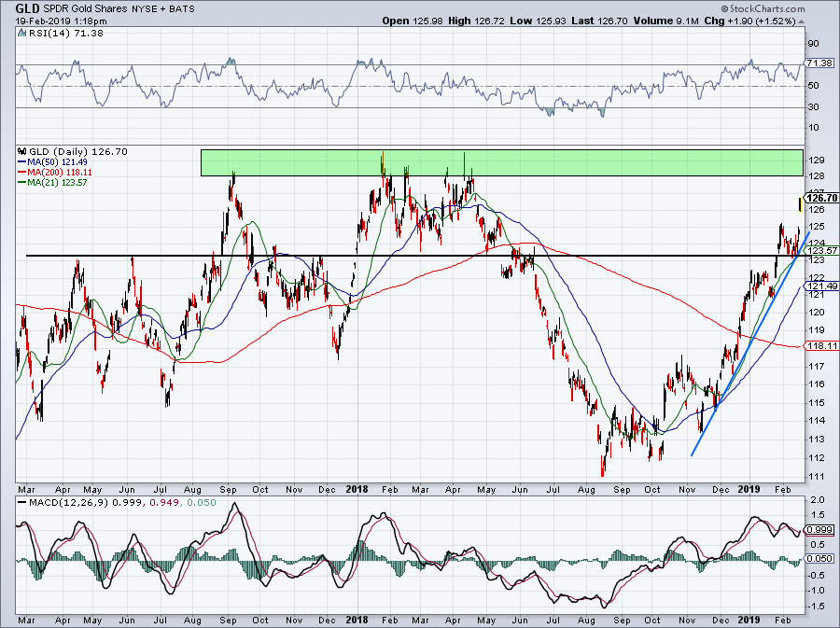Viewport: 840px width, 628px height.
Task: Click the bold 126.70 price tag on price axis
Action: pyautogui.click(x=821, y=198)
